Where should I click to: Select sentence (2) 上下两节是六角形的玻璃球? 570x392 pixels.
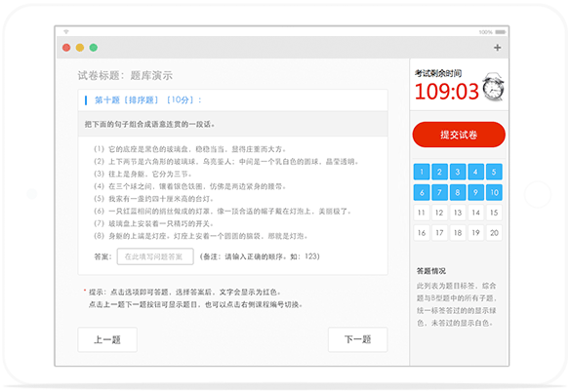pyautogui.click(x=226, y=161)
